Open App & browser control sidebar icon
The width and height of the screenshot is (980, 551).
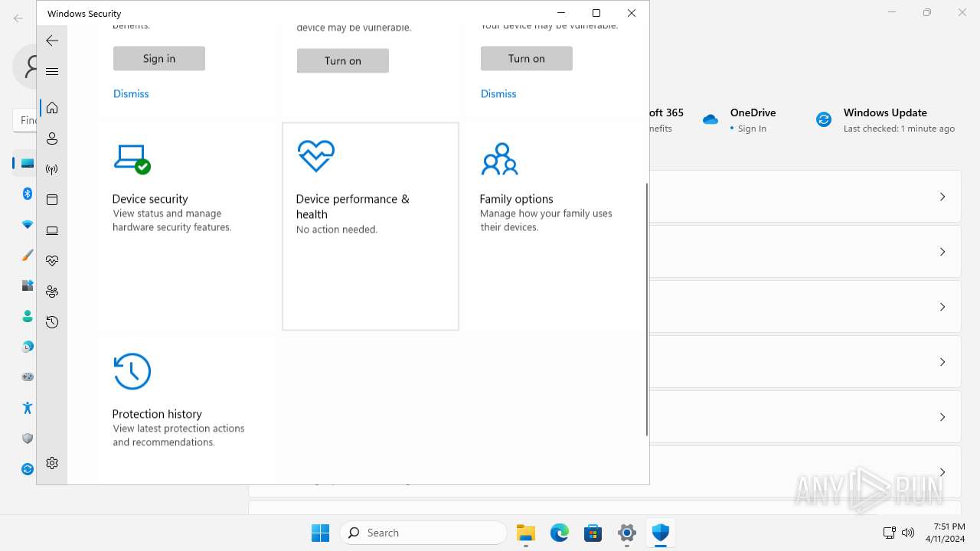pyautogui.click(x=52, y=200)
